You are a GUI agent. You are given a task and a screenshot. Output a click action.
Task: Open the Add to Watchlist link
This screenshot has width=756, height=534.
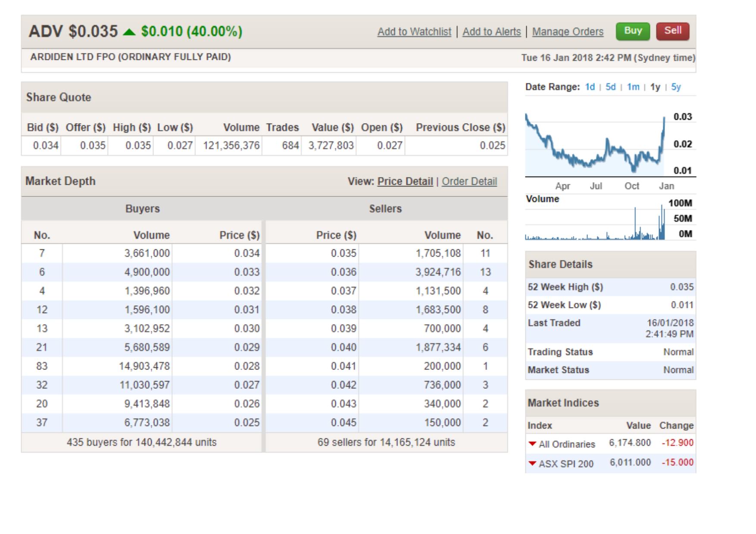point(414,32)
